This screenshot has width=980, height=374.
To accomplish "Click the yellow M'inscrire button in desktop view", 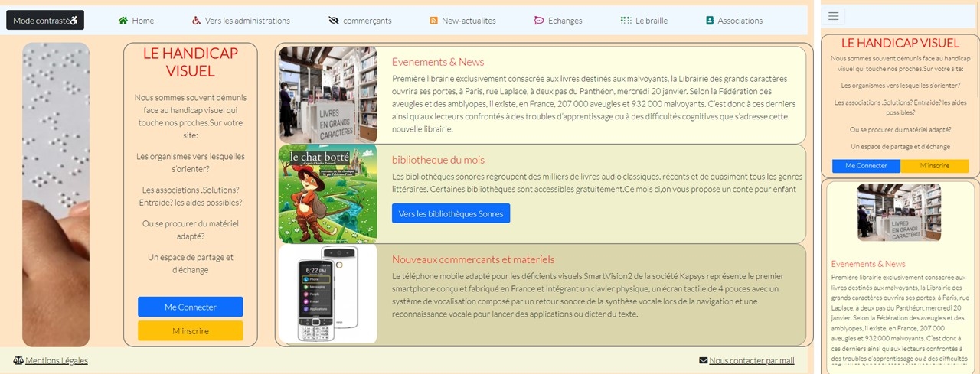I will [x=191, y=331].
